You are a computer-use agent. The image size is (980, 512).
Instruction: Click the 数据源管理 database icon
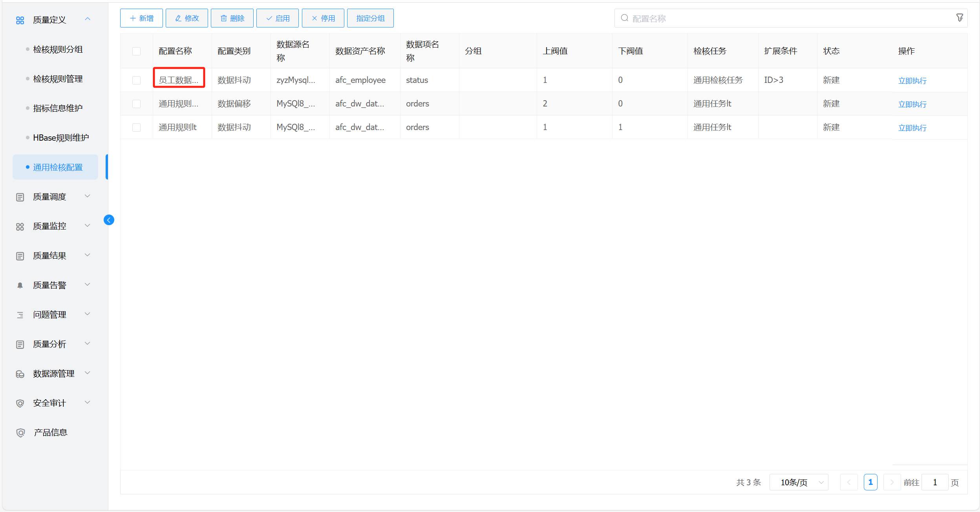click(x=20, y=374)
